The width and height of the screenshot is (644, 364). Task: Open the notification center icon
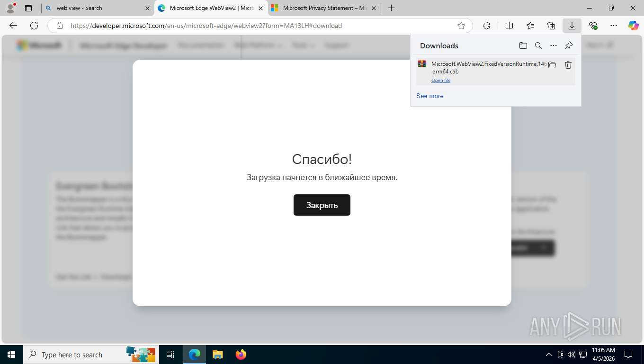628,355
